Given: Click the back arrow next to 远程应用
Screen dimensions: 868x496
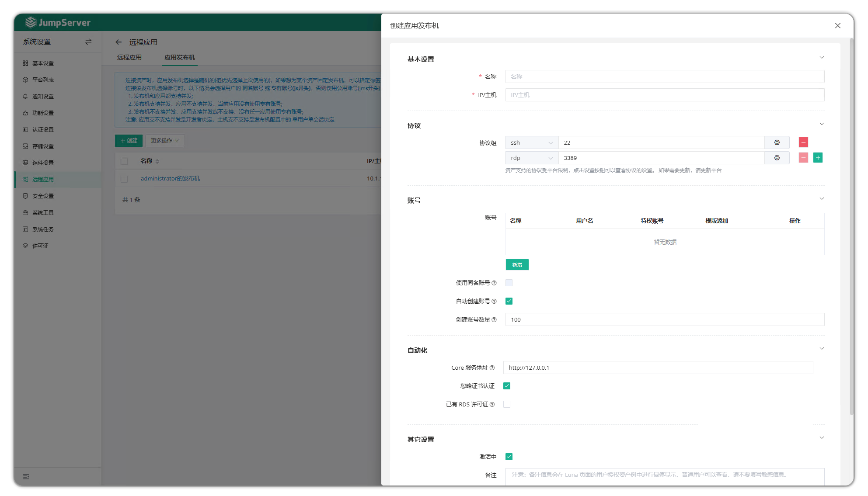Looking at the screenshot, I should [119, 42].
